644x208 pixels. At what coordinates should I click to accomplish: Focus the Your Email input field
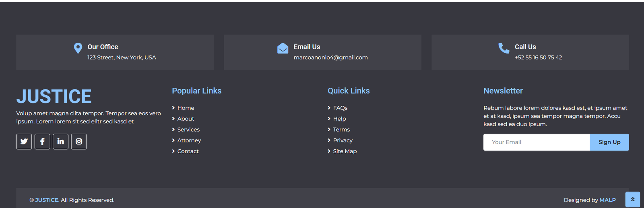pyautogui.click(x=537, y=142)
